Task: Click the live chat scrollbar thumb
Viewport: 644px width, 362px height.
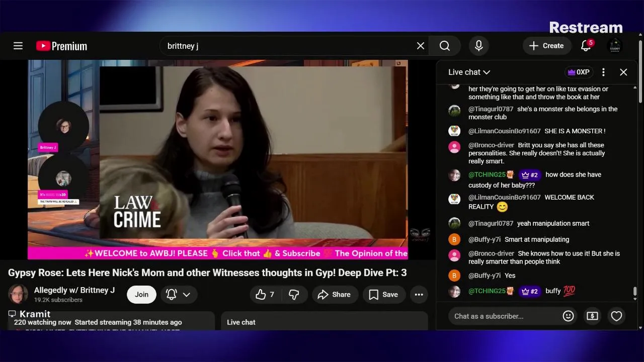Action: [x=635, y=292]
